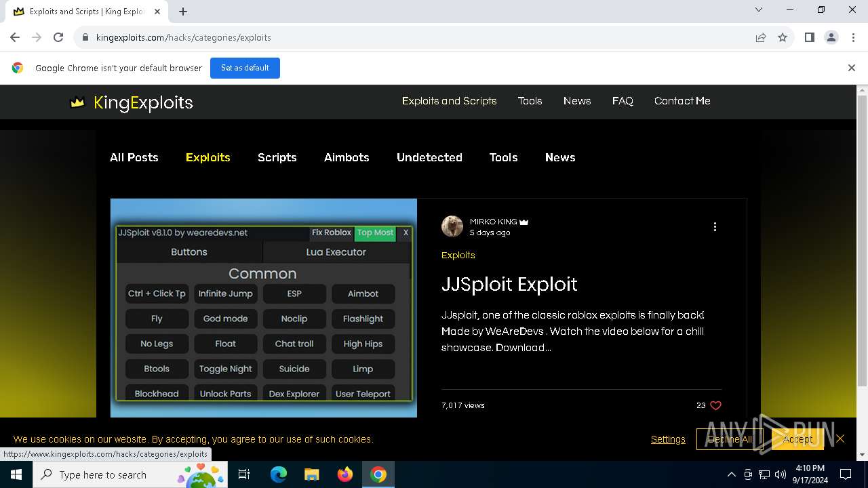The image size is (868, 488).
Task: Launch Microsoft Edge from the taskbar
Action: click(x=279, y=474)
